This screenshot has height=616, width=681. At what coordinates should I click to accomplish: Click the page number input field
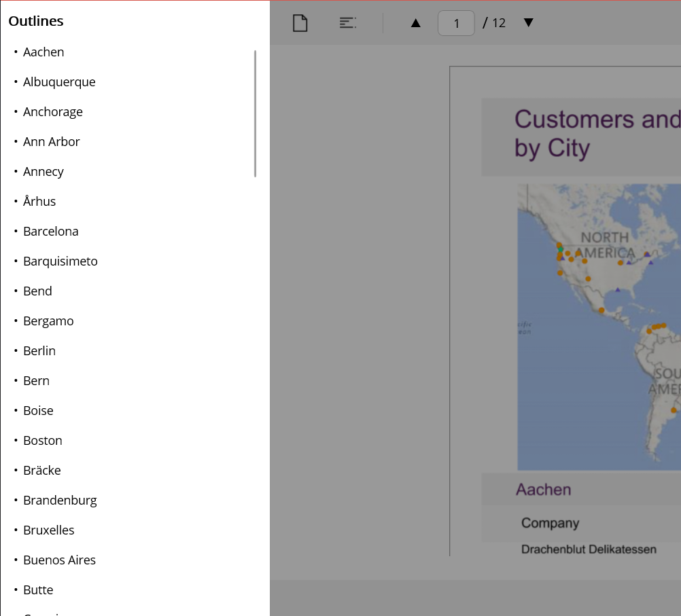point(456,23)
